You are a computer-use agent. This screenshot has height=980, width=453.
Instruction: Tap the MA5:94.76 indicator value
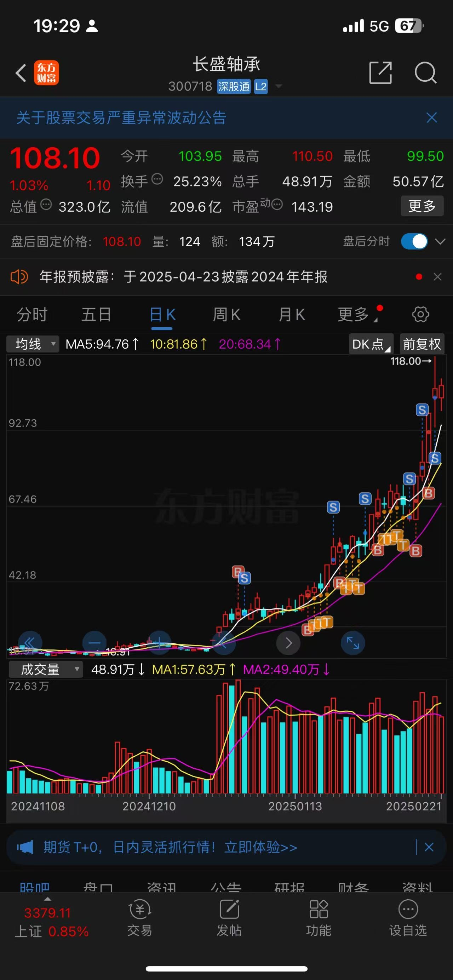(102, 344)
